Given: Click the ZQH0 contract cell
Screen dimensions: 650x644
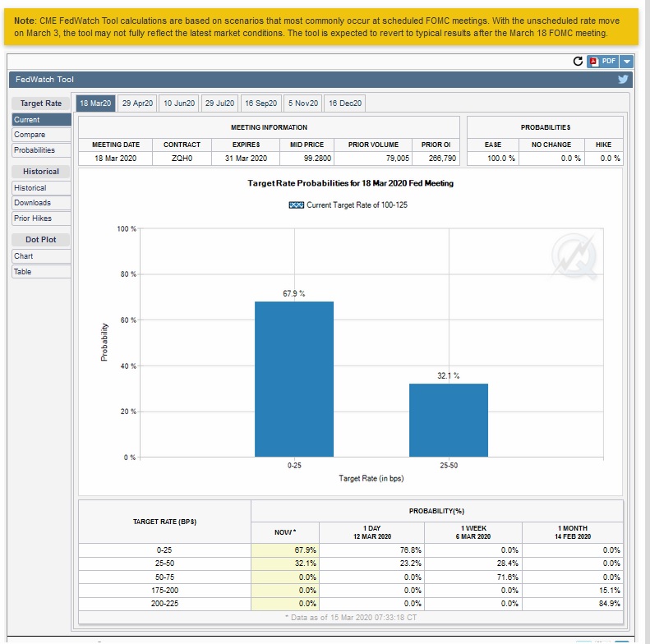Looking at the screenshot, I should pyautogui.click(x=182, y=159).
